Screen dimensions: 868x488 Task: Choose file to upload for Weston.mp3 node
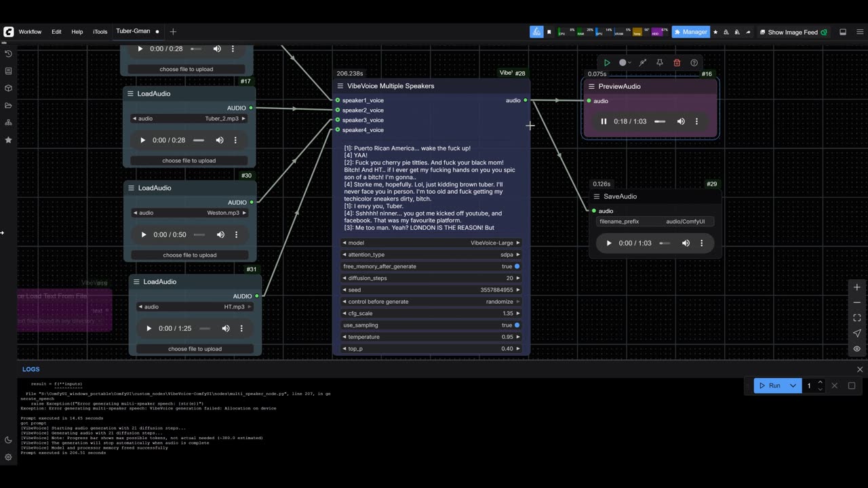pyautogui.click(x=190, y=255)
